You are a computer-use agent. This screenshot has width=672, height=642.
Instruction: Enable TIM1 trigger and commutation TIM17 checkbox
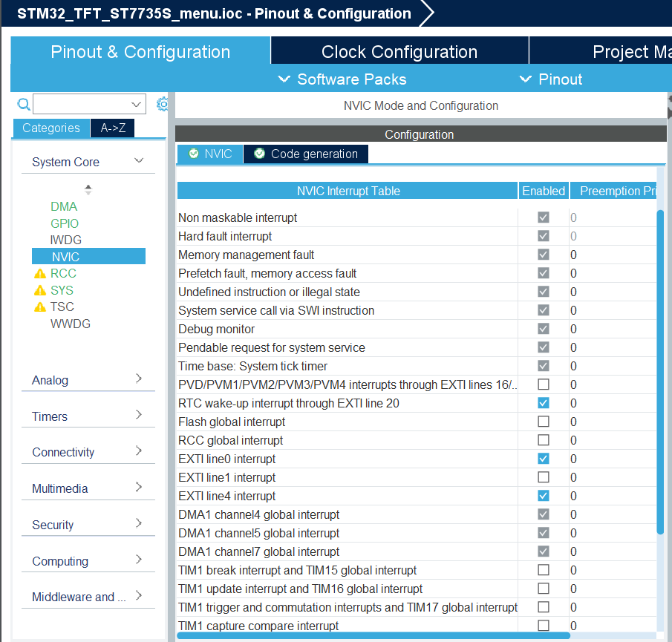[544, 607]
